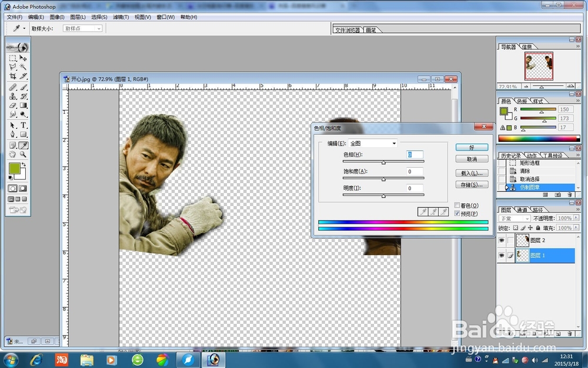Toggle lock image pixels in Layers panel

pos(523,228)
